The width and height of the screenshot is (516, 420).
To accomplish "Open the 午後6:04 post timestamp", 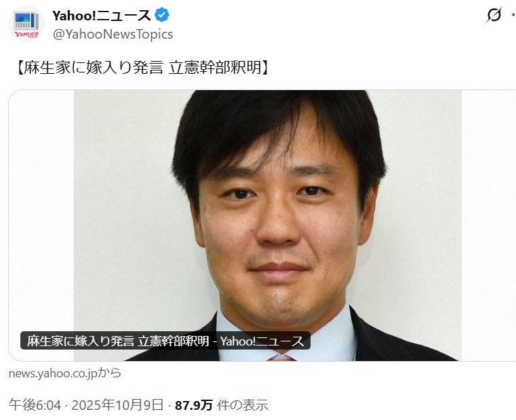I will pos(35,405).
